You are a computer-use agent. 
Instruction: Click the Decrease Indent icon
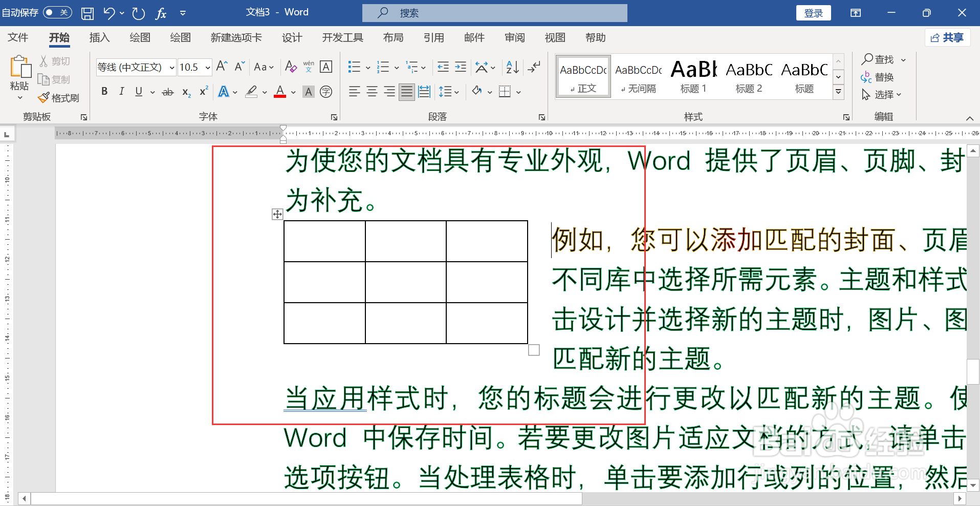(443, 67)
